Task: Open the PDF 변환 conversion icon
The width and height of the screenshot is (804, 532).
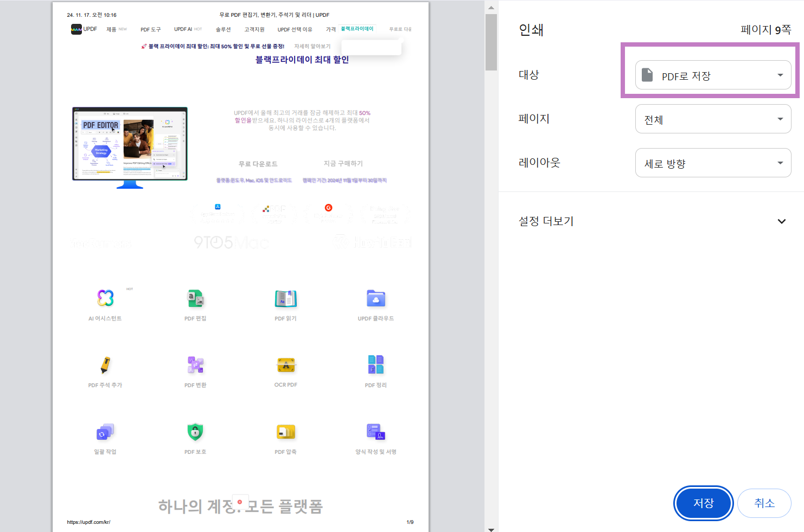Action: pos(195,365)
